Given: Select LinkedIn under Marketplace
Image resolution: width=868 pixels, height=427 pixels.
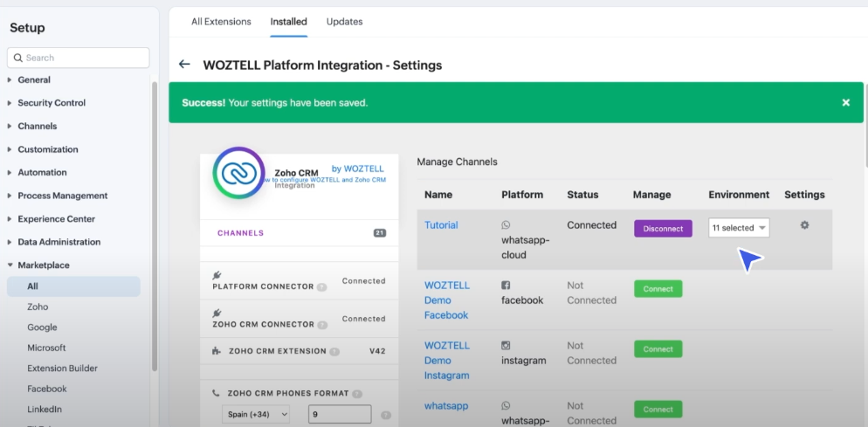Looking at the screenshot, I should tap(45, 410).
